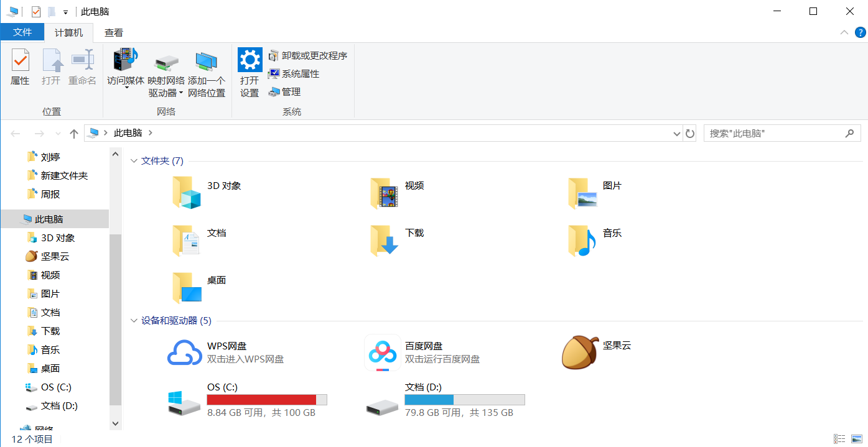
Task: Switch to the 查看 ribbon tab
Action: 113,32
